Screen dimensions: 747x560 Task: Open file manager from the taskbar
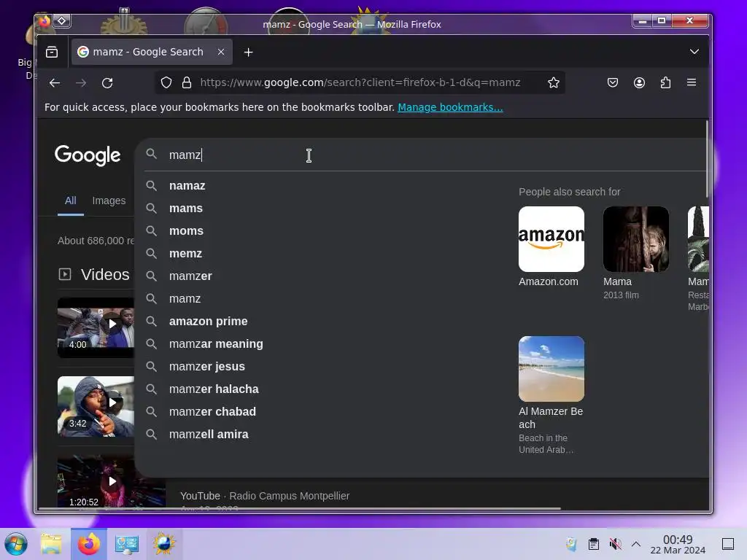click(52, 544)
